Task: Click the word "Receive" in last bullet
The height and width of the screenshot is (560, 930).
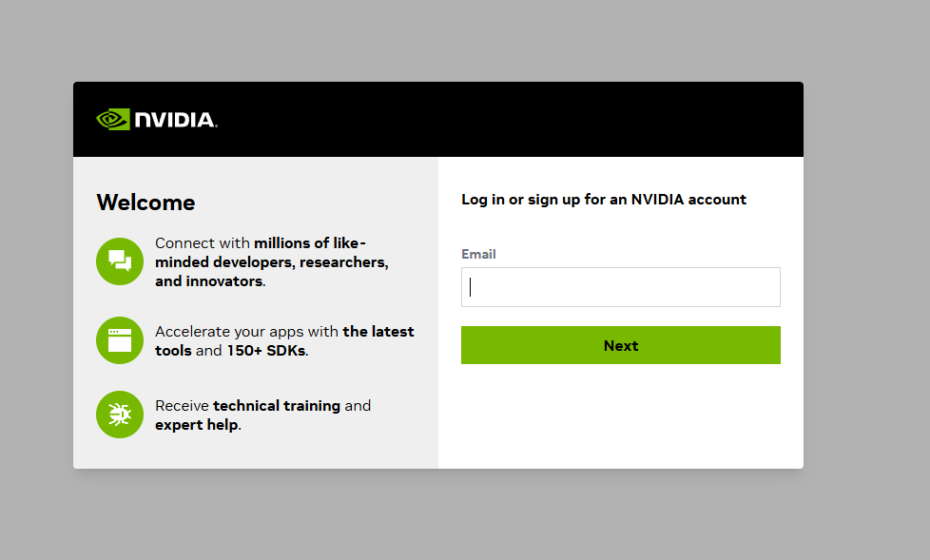Action: [x=182, y=406]
